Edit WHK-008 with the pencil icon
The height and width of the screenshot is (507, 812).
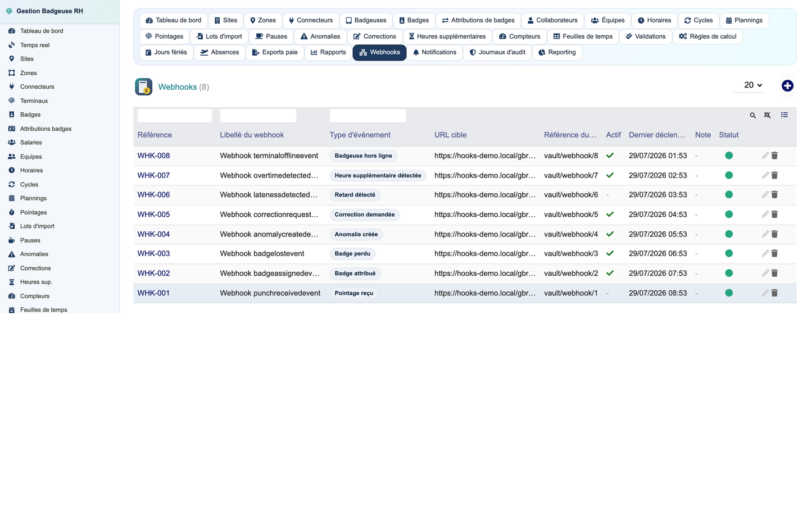(765, 156)
